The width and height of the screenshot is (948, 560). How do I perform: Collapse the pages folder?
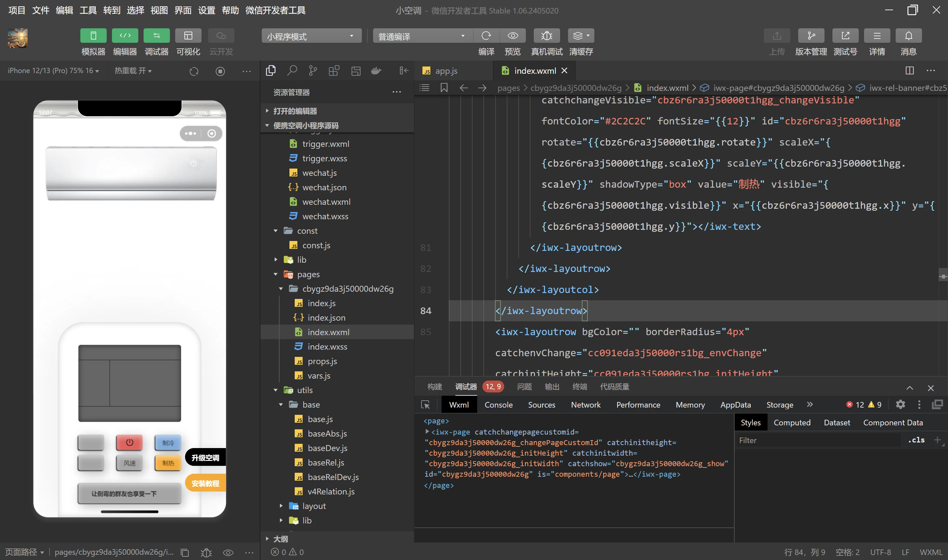click(276, 274)
